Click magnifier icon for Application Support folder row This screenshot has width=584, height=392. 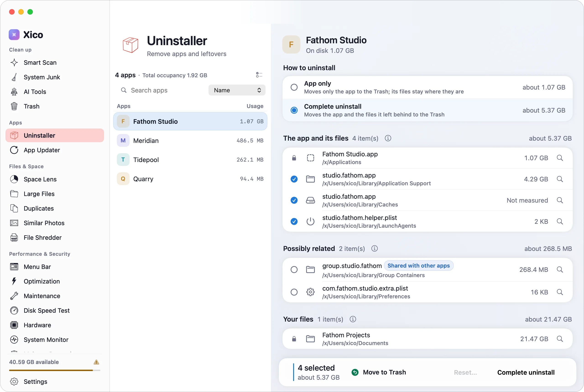pos(560,179)
